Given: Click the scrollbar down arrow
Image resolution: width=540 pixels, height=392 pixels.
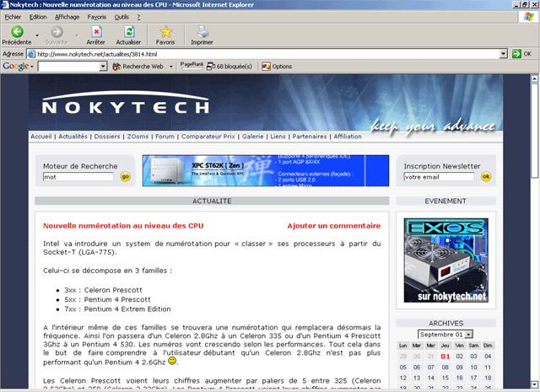Looking at the screenshot, I should click(x=534, y=384).
